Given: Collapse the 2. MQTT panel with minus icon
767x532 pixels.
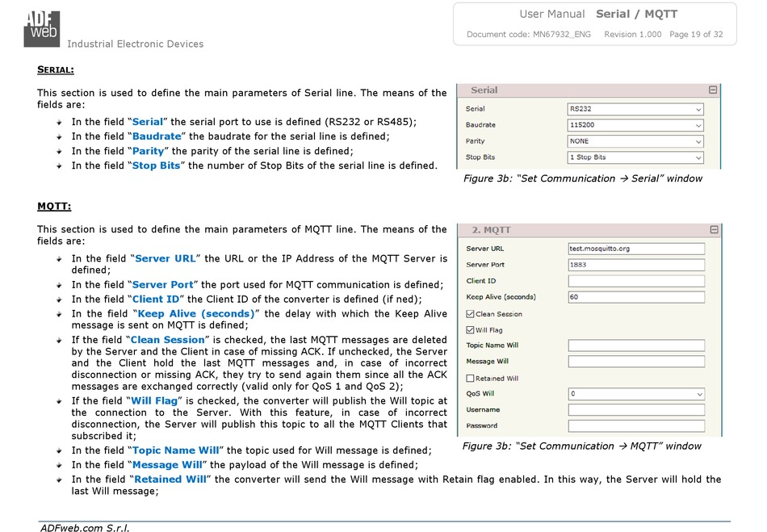Looking at the screenshot, I should pyautogui.click(x=712, y=230).
